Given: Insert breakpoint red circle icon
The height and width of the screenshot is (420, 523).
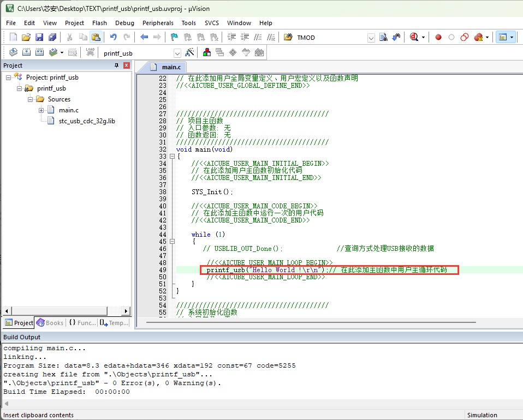Looking at the screenshot, I should click(x=438, y=37).
